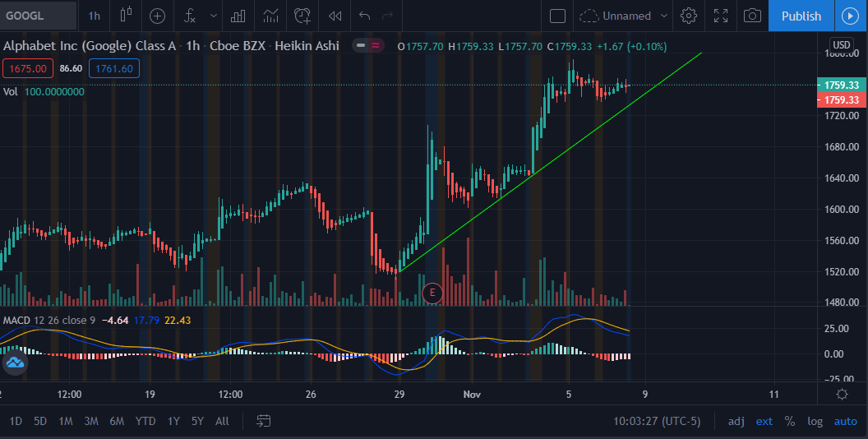Open the Unnamed layout cloud save
The image size is (868, 439).
616,16
